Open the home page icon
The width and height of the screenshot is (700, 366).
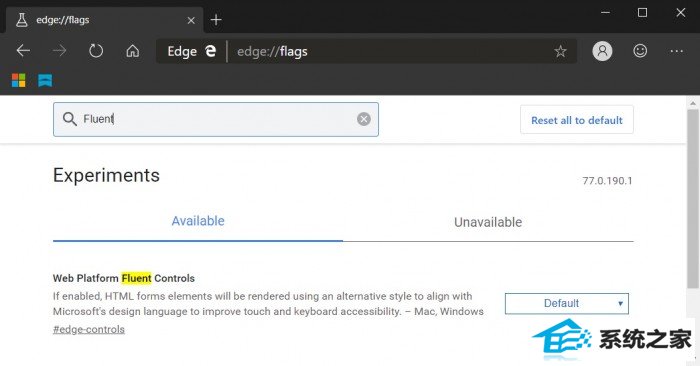[133, 51]
